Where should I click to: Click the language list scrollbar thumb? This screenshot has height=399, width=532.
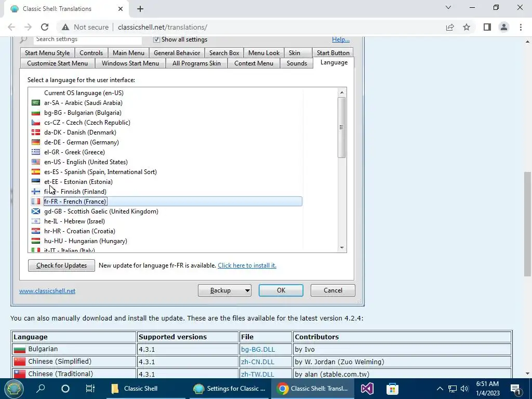pos(342,127)
